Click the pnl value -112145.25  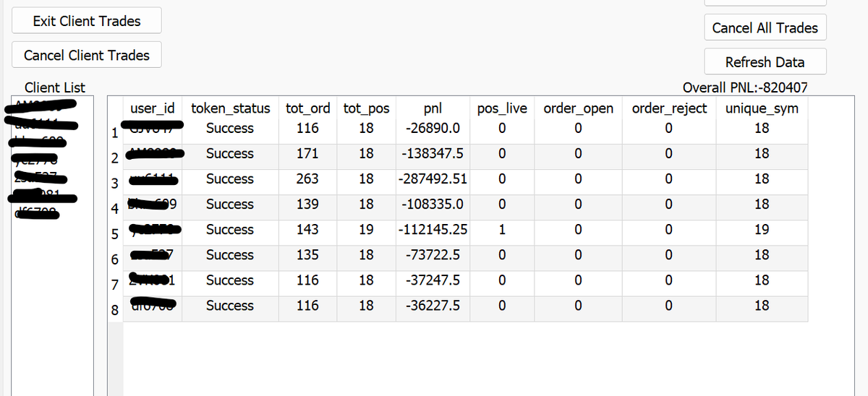click(x=432, y=230)
